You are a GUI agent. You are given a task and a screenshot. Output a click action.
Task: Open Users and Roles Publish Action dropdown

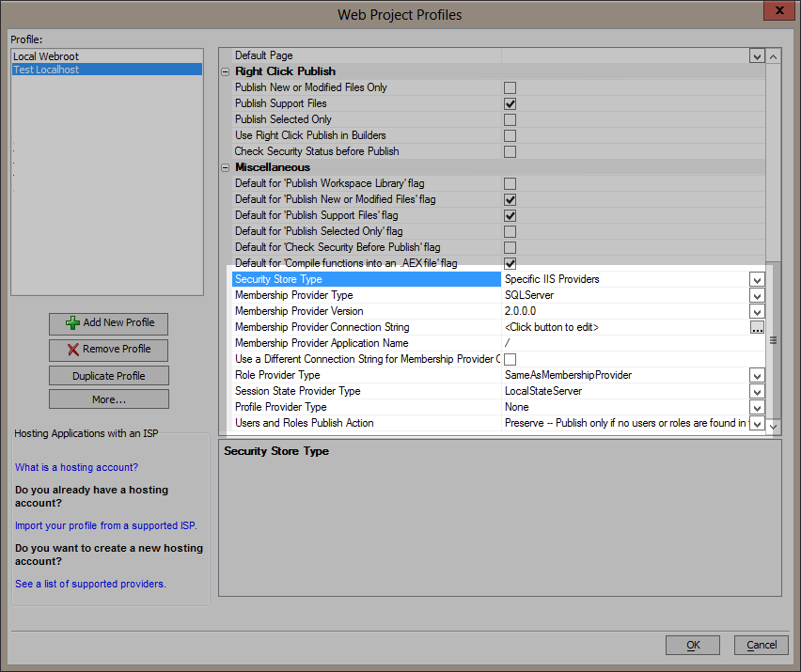pos(757,423)
